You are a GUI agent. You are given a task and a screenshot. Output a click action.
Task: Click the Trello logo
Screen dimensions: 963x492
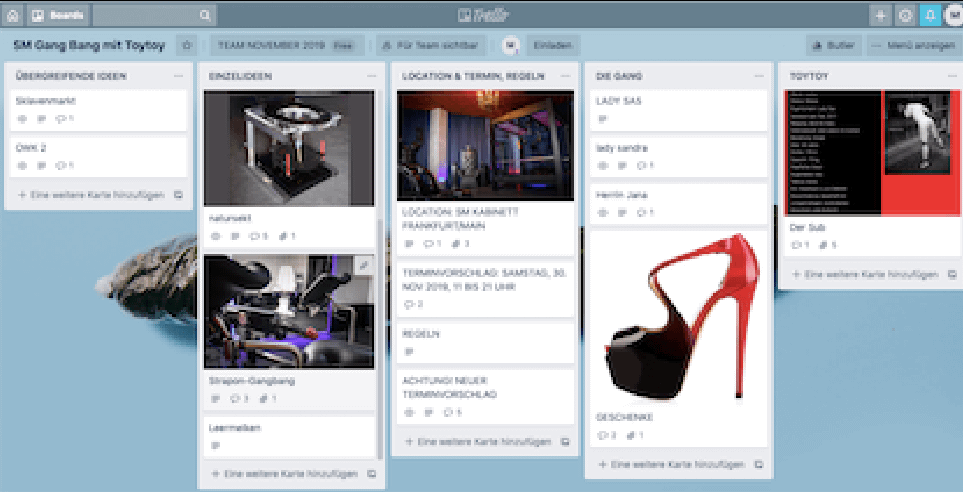tap(483, 15)
